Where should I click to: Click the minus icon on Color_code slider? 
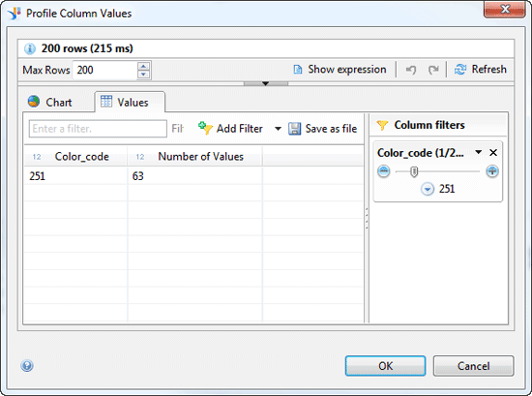(384, 171)
